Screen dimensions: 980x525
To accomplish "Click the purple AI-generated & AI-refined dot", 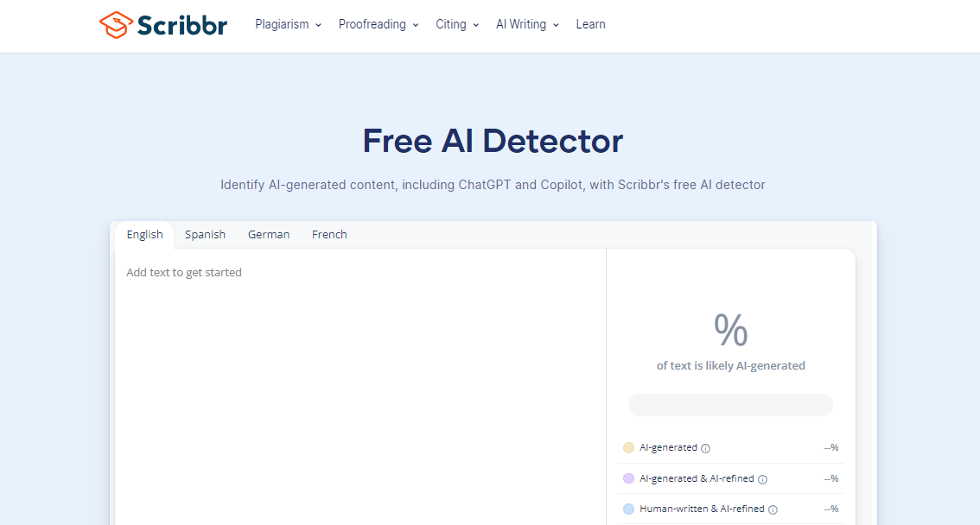I will [628, 478].
